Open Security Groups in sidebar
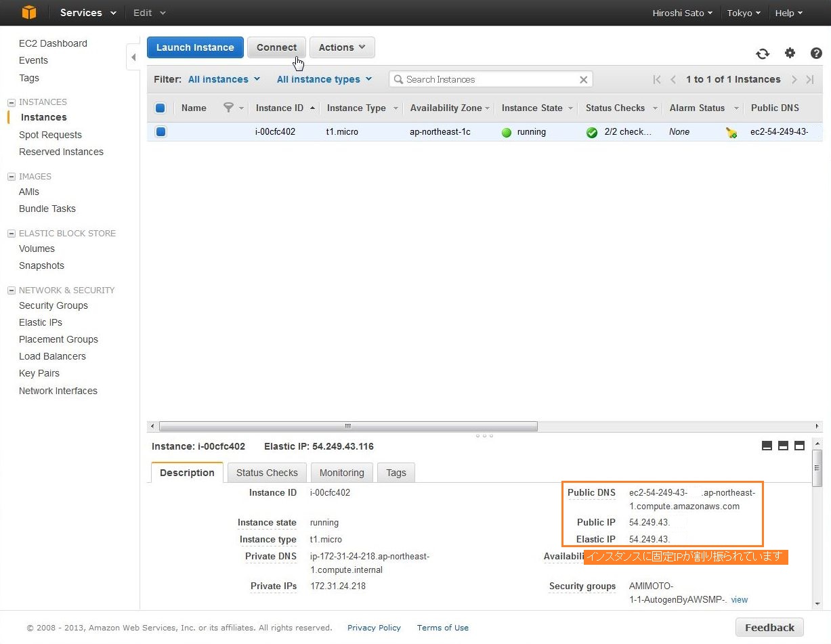831x644 pixels. tap(54, 305)
